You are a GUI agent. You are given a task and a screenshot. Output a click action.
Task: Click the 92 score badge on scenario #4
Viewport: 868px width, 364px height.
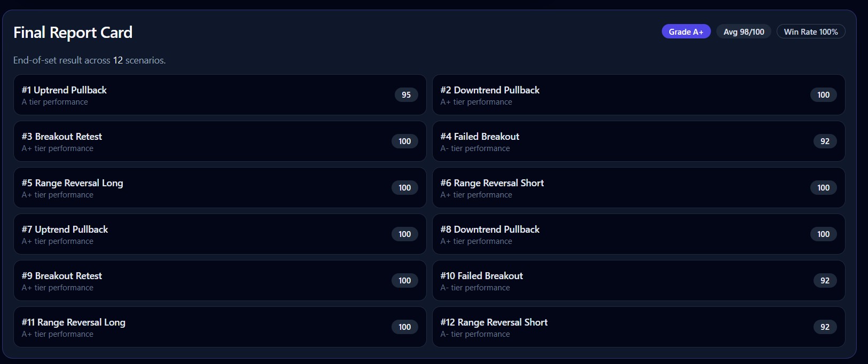(825, 141)
